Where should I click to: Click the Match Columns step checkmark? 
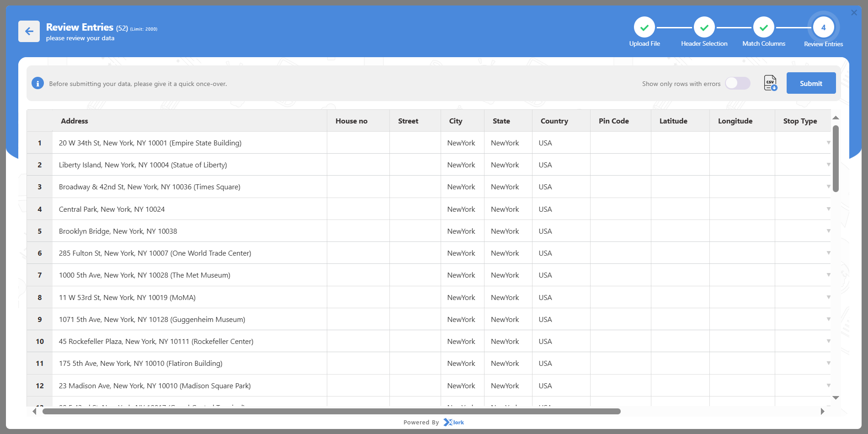coord(763,27)
